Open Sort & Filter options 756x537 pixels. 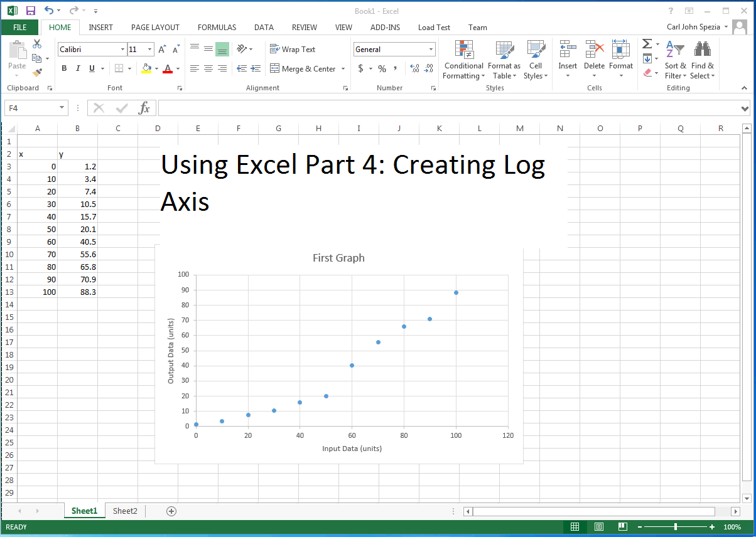click(674, 60)
